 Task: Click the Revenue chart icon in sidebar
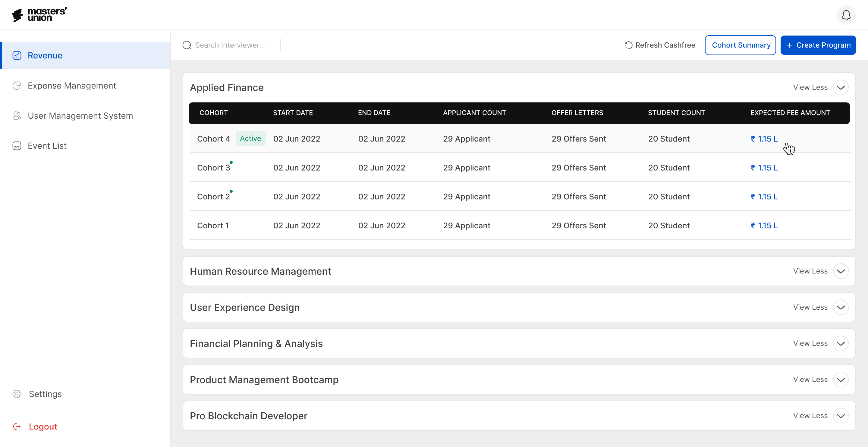tap(17, 55)
